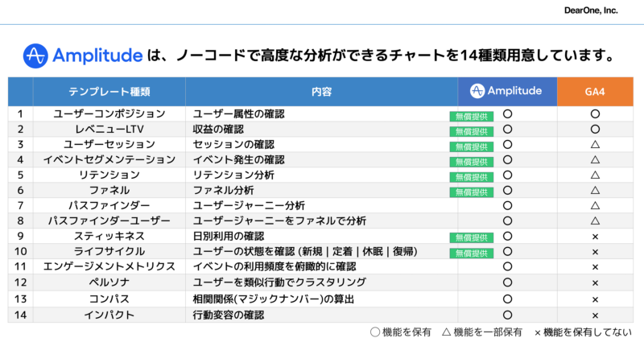Click the Amplitude circle mark for インパクト

click(x=508, y=315)
